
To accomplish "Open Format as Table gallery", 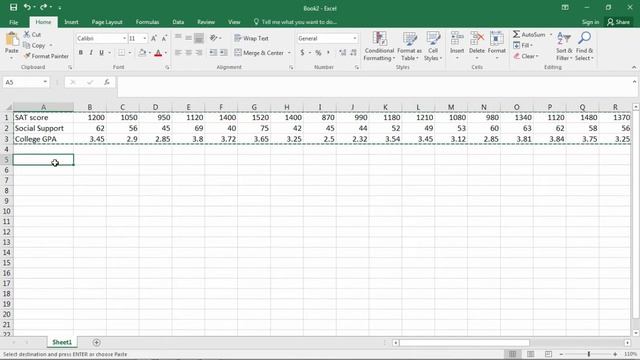I will [x=409, y=46].
